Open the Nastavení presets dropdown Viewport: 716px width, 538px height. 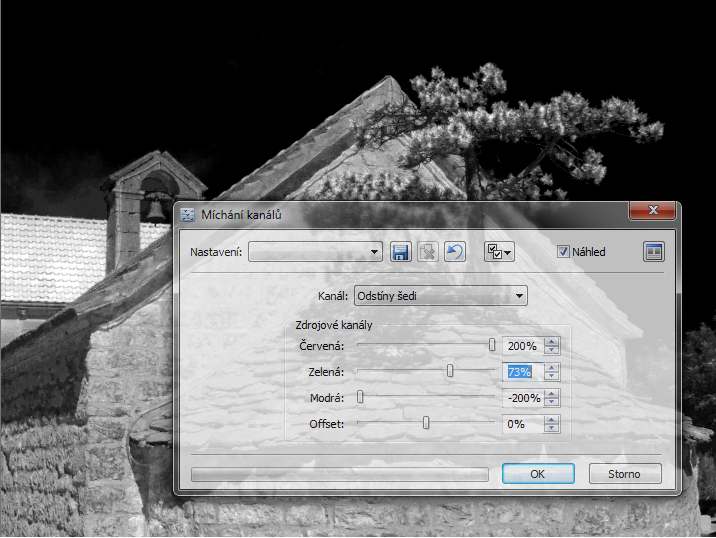[x=316, y=252]
